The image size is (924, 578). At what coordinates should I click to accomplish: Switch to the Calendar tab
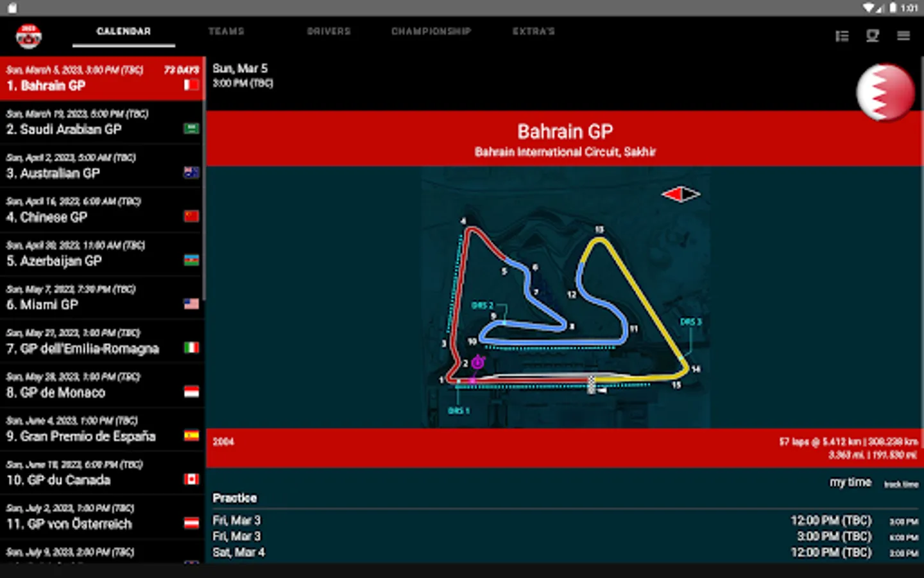(124, 31)
